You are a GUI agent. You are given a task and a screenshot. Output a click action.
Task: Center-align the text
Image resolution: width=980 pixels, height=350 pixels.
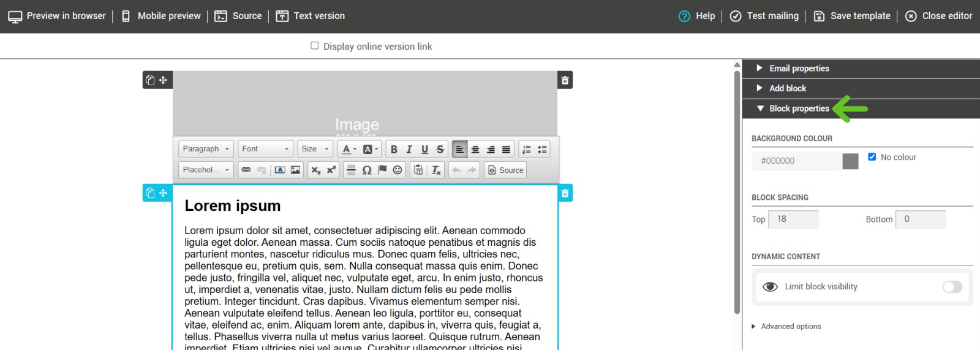point(475,149)
